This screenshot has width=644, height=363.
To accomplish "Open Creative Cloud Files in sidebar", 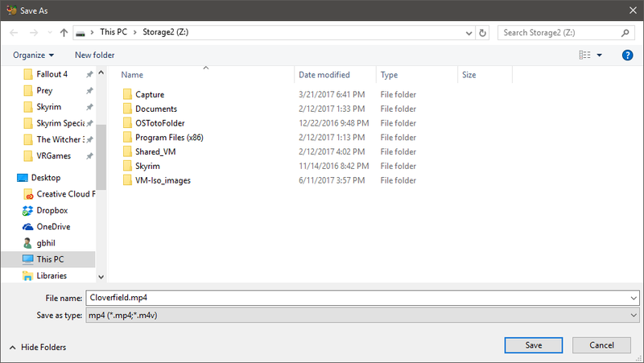I will [x=64, y=194].
